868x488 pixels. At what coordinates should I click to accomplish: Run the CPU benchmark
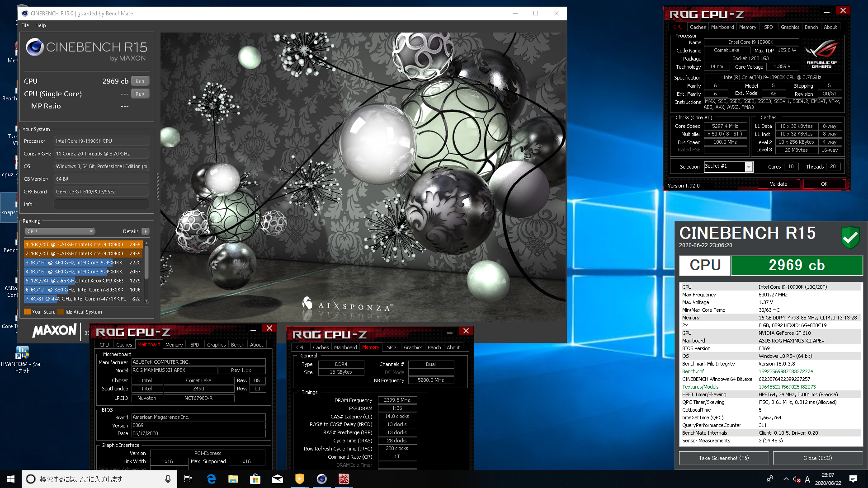click(x=140, y=81)
